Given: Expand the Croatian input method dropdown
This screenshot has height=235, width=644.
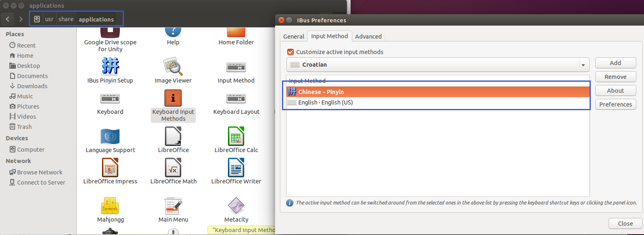Looking at the screenshot, I should 583,65.
